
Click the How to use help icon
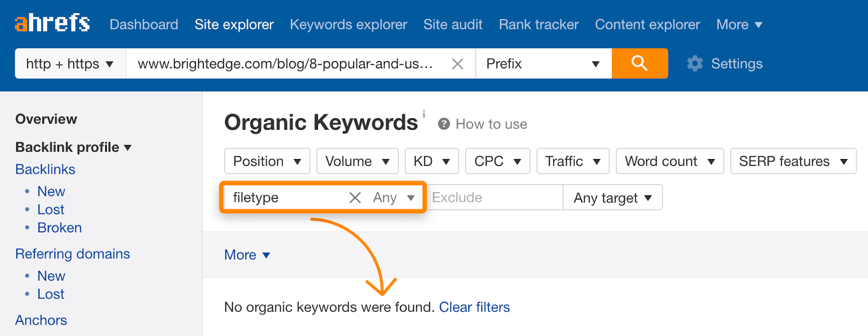point(444,124)
